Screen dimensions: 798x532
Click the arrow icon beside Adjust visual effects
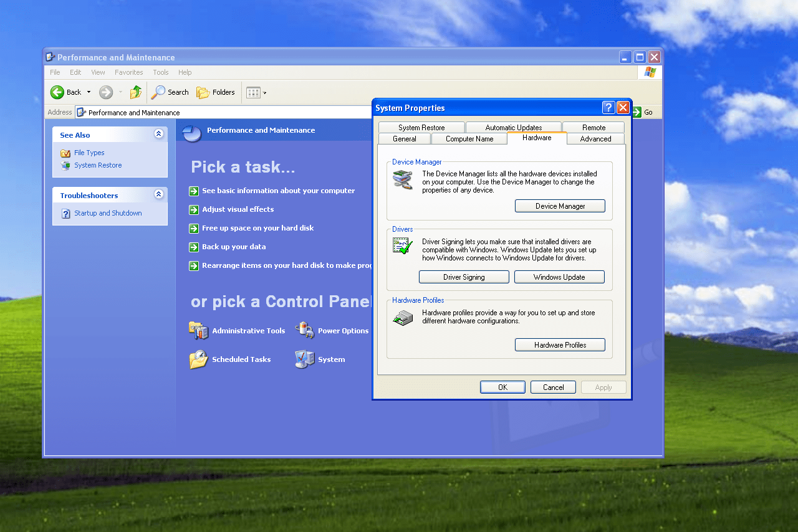coord(194,209)
